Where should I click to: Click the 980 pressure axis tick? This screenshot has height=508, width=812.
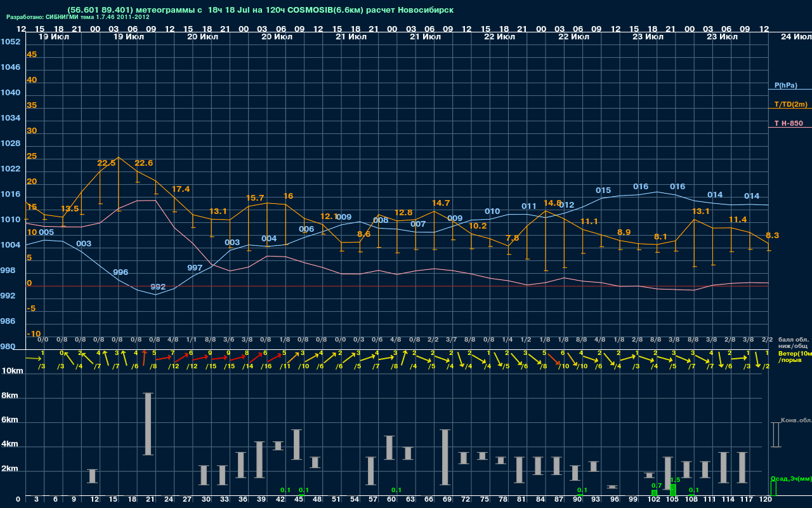point(8,347)
